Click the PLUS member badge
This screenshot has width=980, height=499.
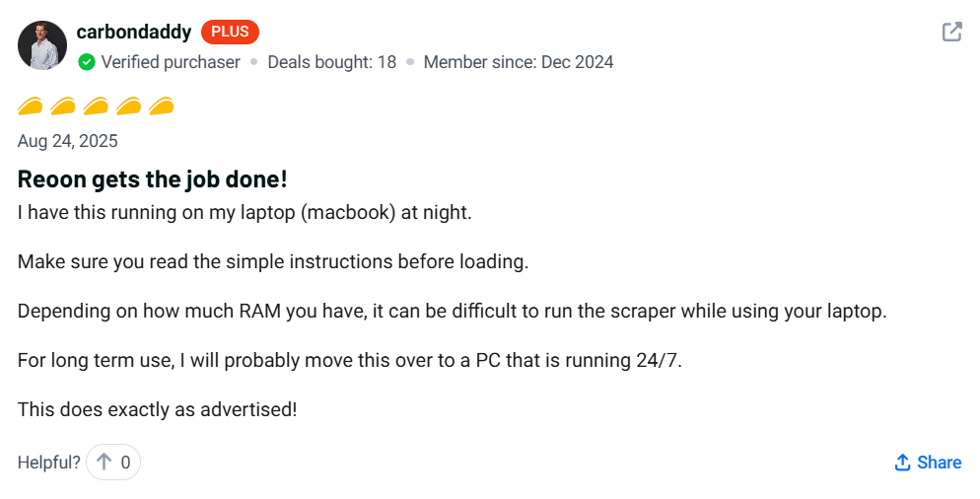230,32
